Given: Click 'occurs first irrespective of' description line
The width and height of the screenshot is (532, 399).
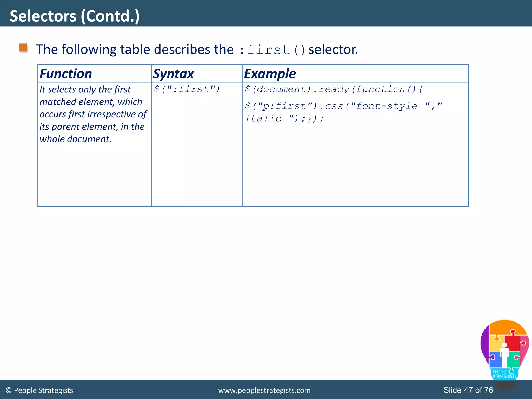Looking at the screenshot, I should 93,114.
